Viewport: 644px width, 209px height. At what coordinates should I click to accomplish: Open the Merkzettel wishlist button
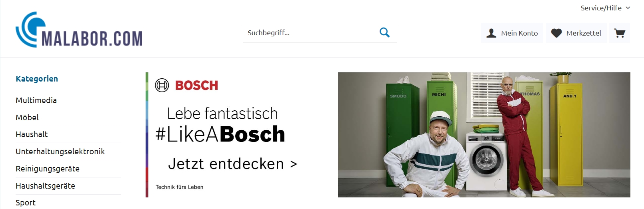click(576, 33)
